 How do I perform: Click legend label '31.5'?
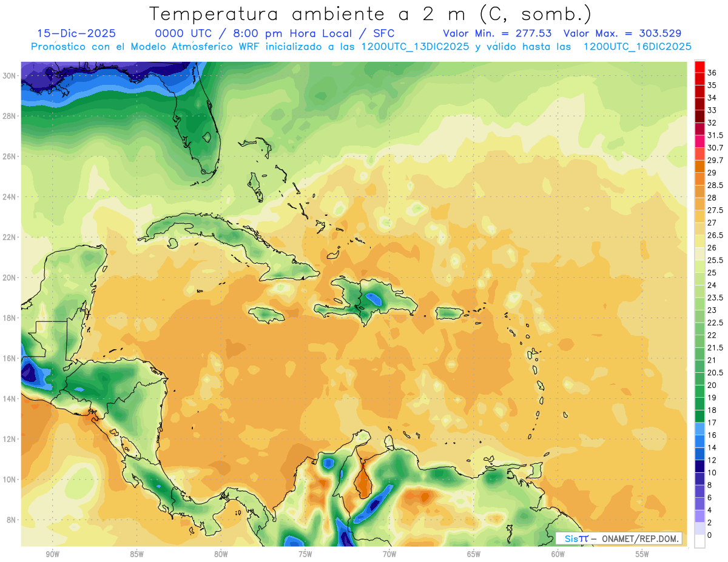715,135
